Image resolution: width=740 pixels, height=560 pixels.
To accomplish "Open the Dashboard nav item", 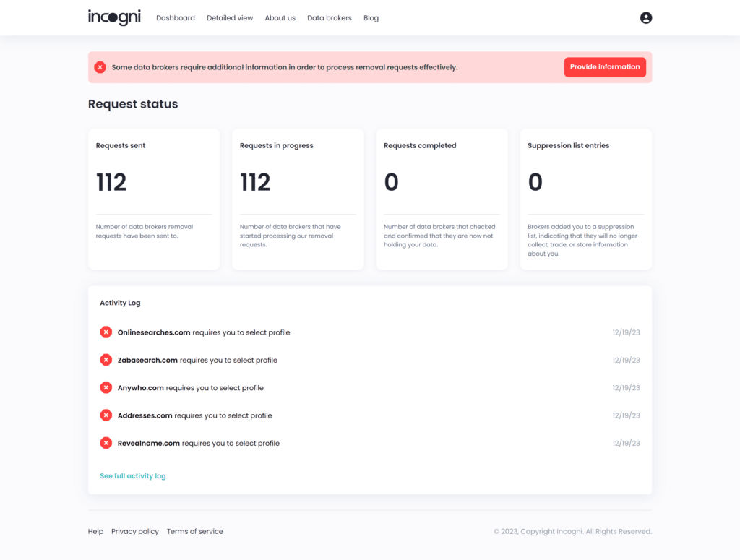I will click(x=176, y=18).
